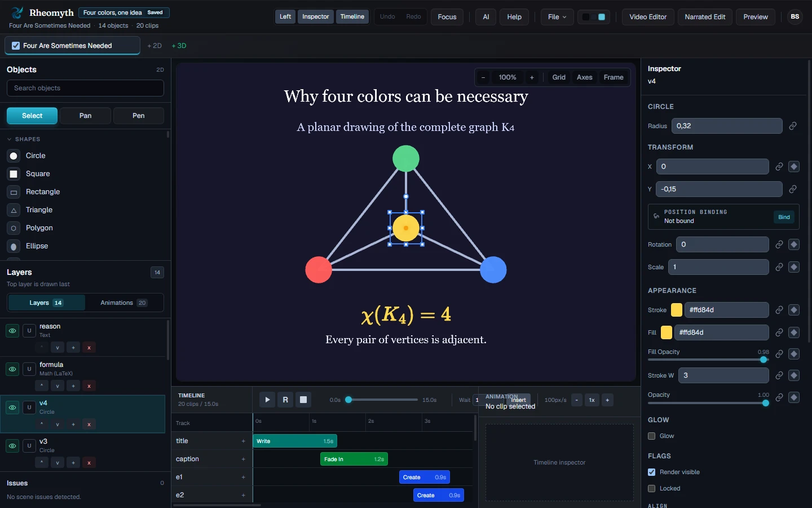The image size is (812, 508).
Task: Open the Video Editor
Action: click(648, 17)
